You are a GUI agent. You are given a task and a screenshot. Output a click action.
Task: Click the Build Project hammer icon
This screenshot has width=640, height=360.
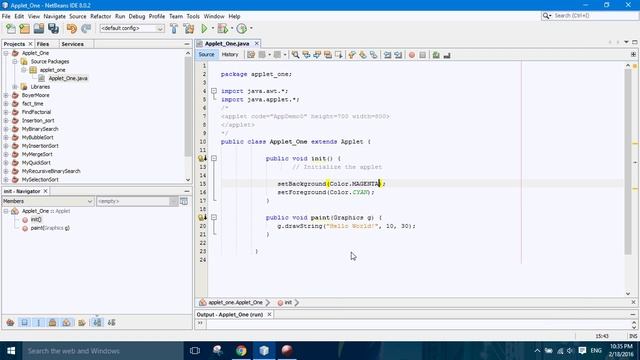click(x=174, y=29)
